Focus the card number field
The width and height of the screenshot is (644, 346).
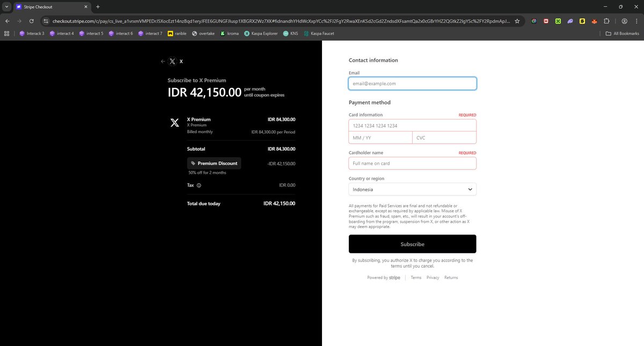pyautogui.click(x=412, y=126)
